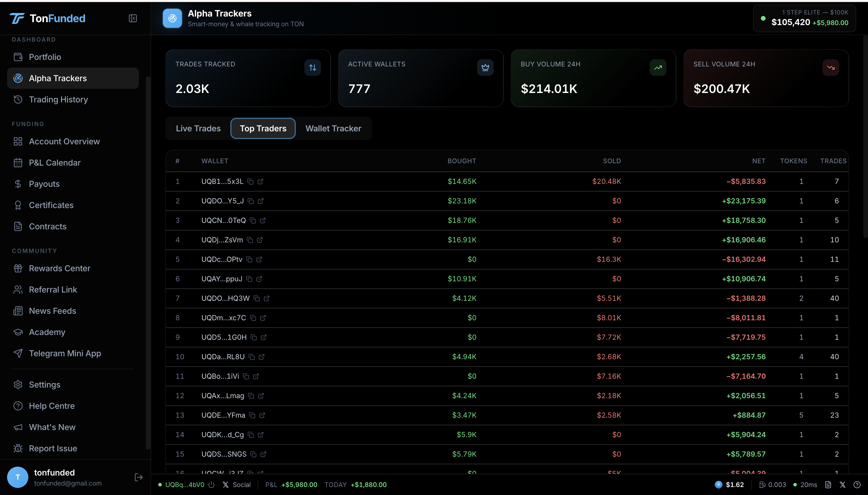Open Certificates page
Image resolution: width=868 pixels, height=495 pixels.
point(73,205)
